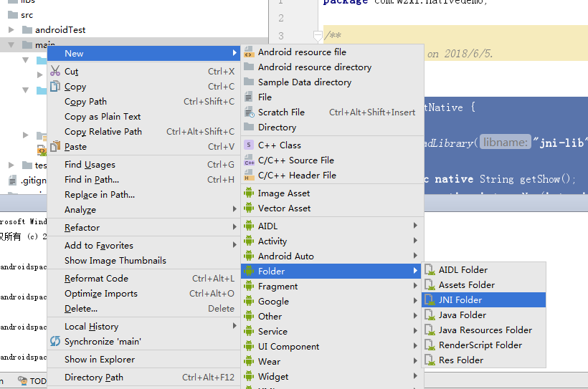
Task: Choose Delete... menu entry
Action: point(143,309)
